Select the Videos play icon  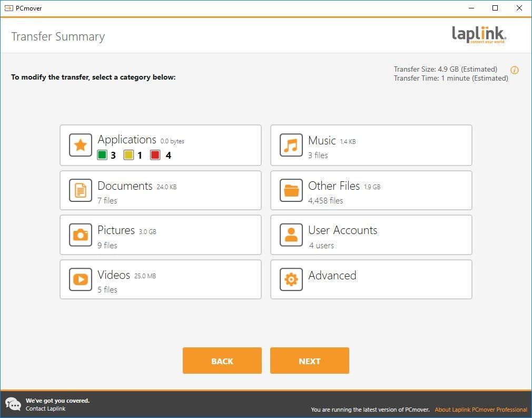pos(80,279)
